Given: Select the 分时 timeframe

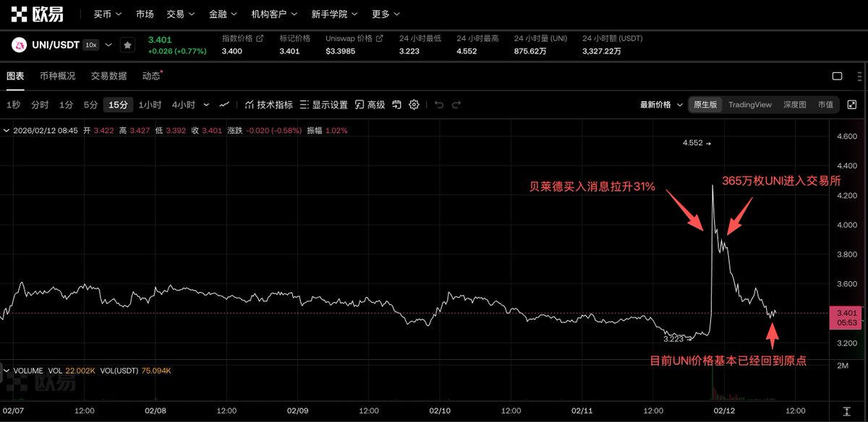Looking at the screenshot, I should 40,105.
